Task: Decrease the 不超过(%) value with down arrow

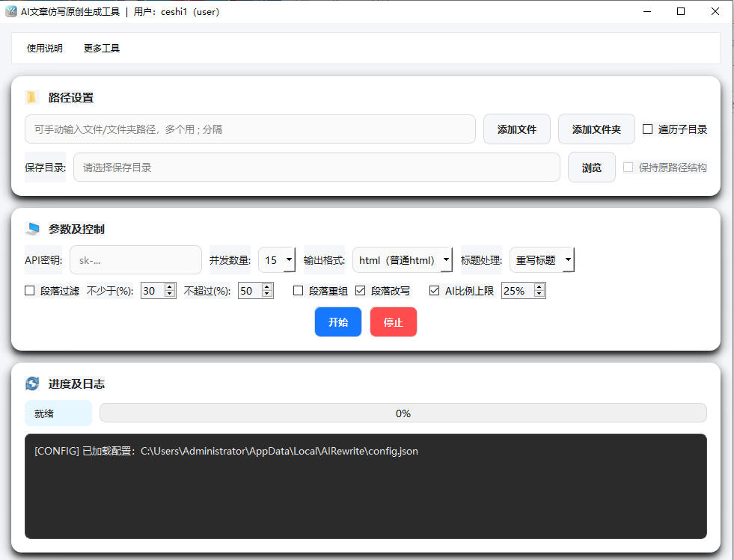Action: 267,295
